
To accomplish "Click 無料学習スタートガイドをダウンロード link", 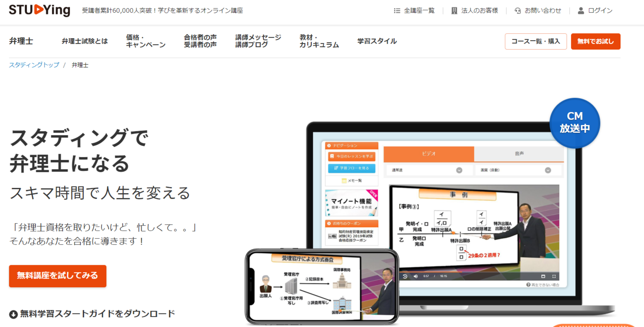I will (97, 314).
